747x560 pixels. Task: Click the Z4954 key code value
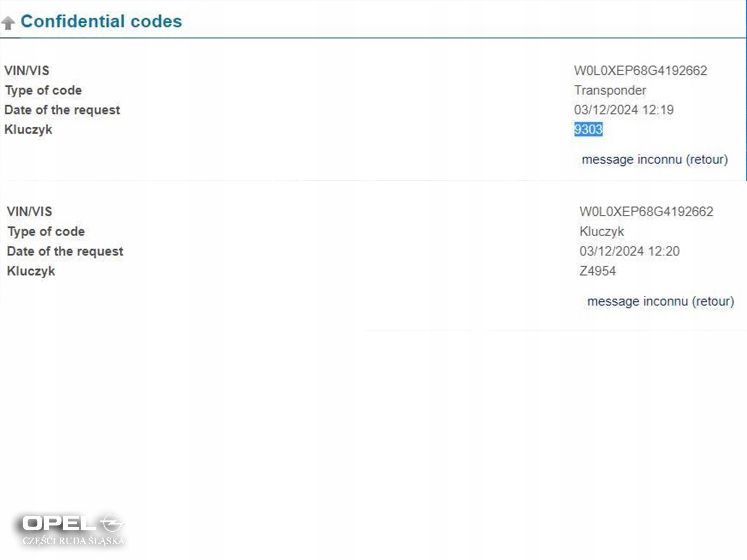(x=597, y=271)
